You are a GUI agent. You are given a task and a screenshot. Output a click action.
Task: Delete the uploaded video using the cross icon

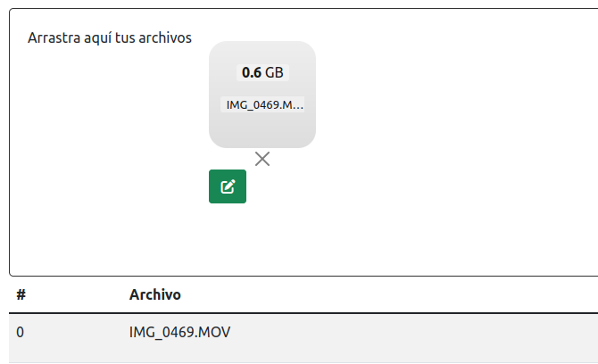coord(262,159)
